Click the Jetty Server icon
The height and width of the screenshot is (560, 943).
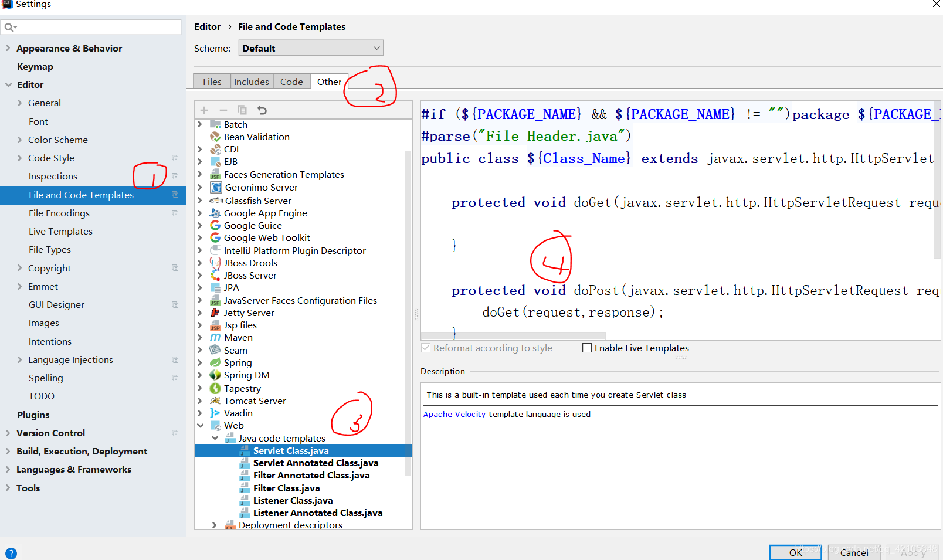215,313
